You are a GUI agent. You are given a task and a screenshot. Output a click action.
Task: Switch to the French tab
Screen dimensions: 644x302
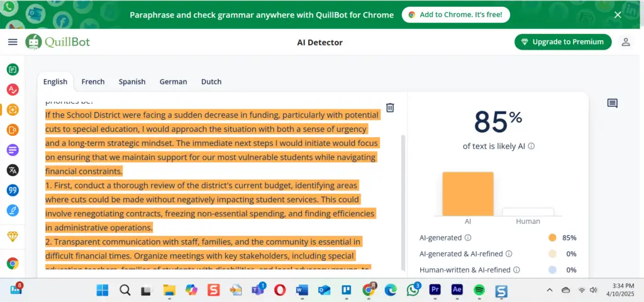tap(93, 82)
